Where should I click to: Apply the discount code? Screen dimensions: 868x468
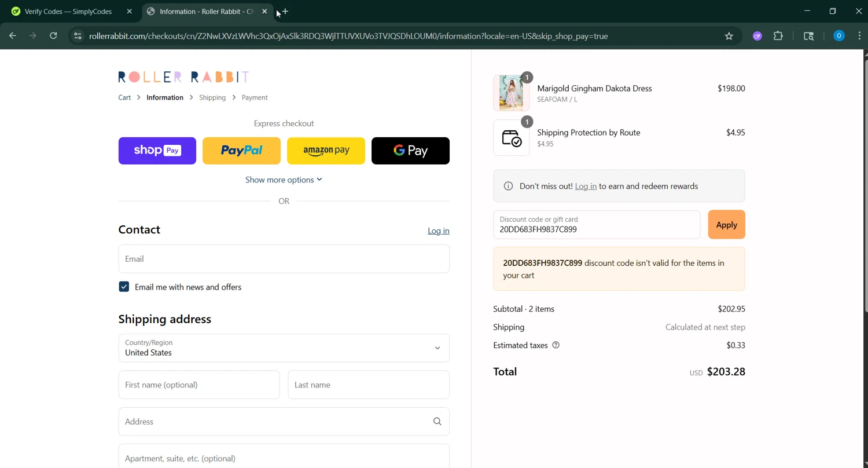pyautogui.click(x=726, y=225)
